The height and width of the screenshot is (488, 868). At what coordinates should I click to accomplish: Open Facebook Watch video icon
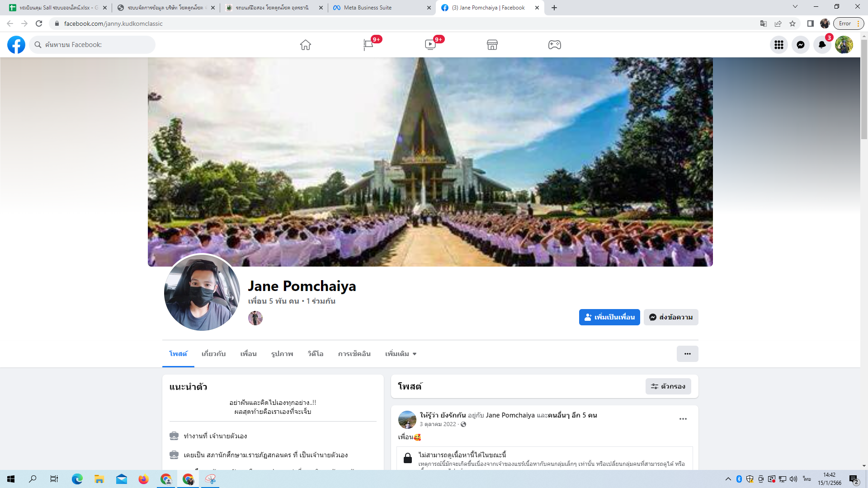coord(430,45)
